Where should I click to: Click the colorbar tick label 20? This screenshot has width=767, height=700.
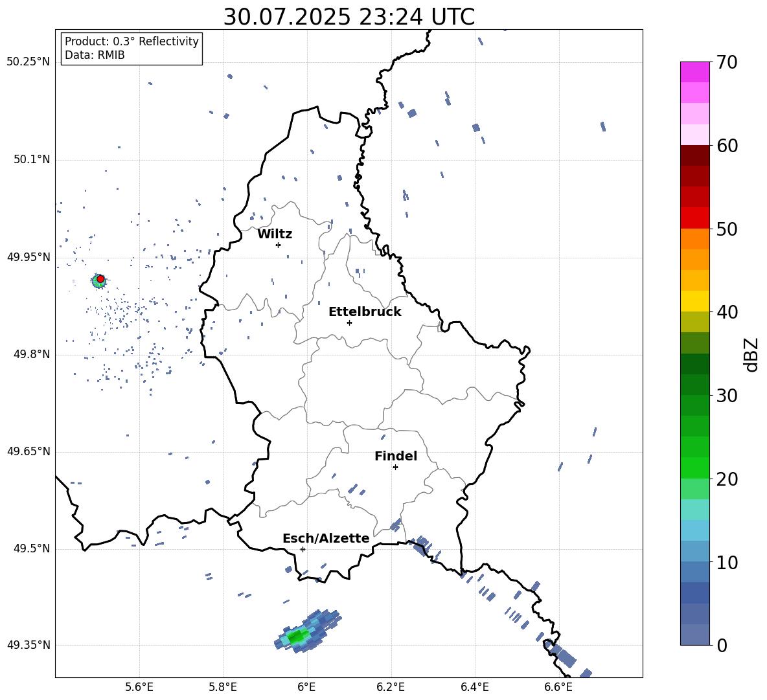(x=727, y=479)
